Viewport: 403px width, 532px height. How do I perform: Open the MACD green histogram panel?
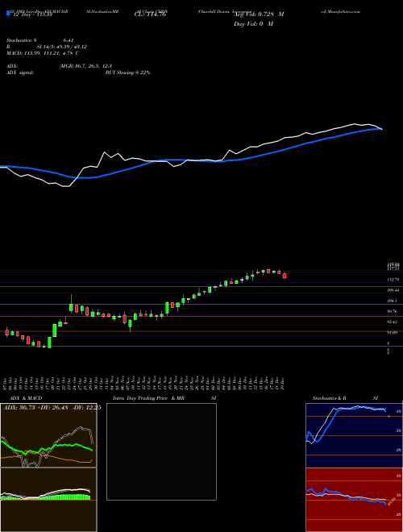click(48, 500)
